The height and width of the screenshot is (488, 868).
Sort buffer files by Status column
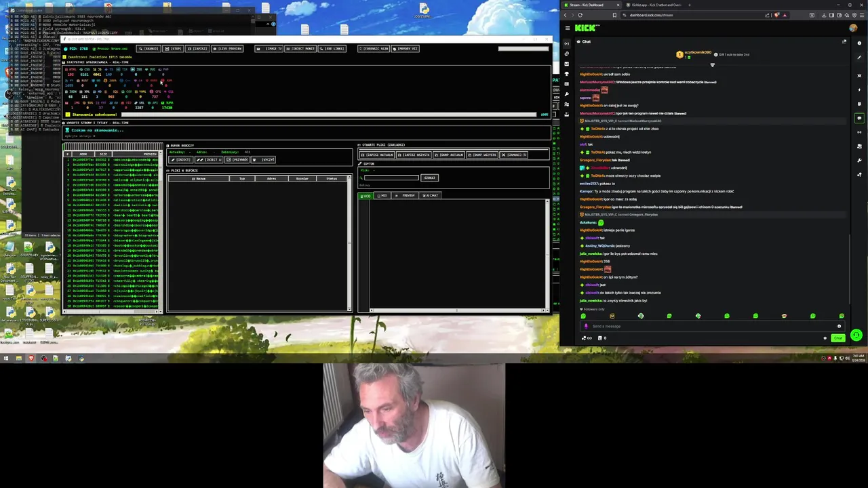(332, 178)
